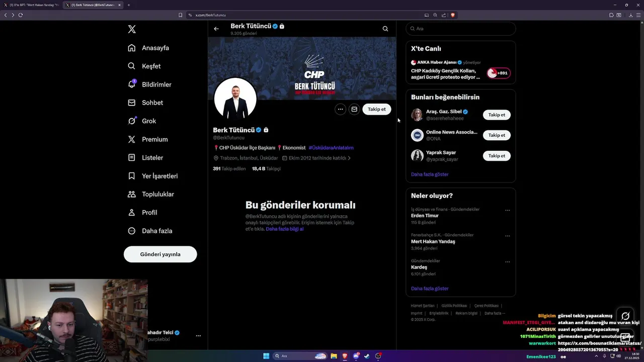The image size is (644, 362).
Task: Go back with the profile arrow
Action: pos(216,29)
